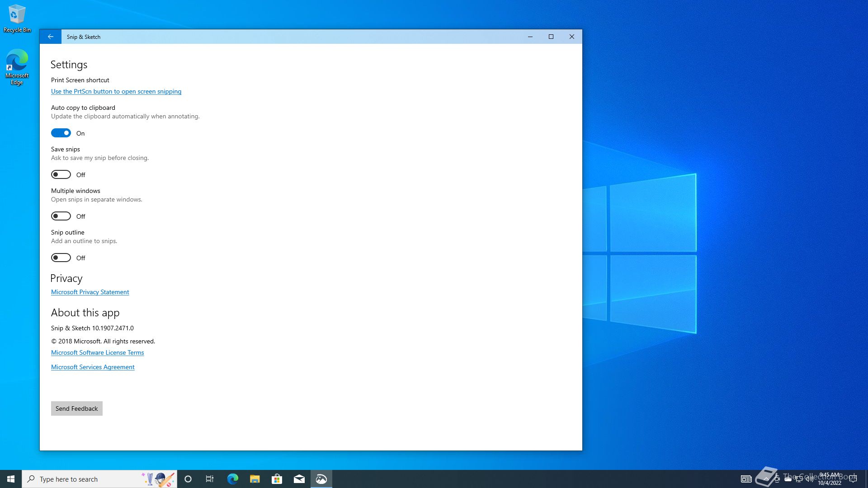The image size is (868, 488).
Task: Click the taskbar search box
Action: click(99, 479)
